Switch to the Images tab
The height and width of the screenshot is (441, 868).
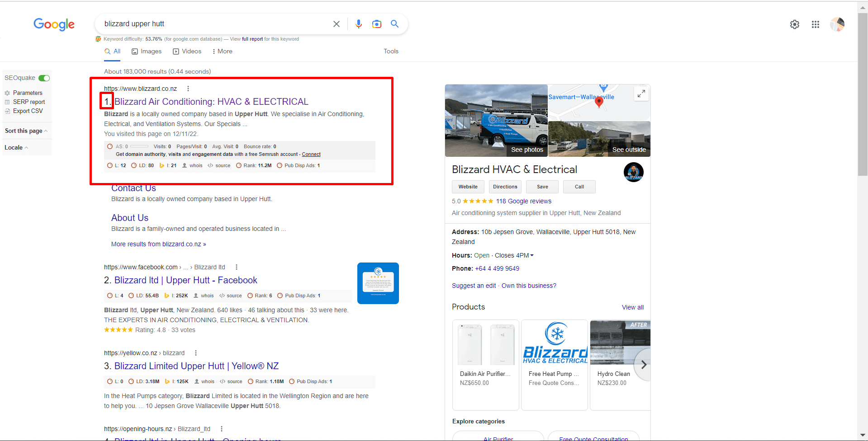pyautogui.click(x=147, y=52)
